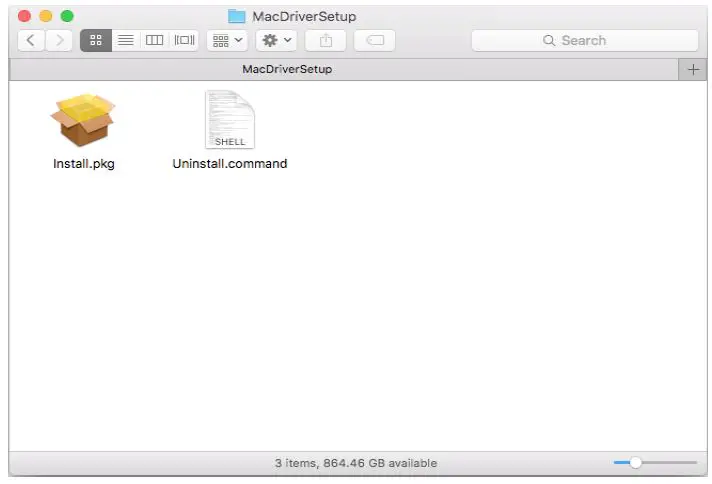712x484 pixels.
Task: Switch to list view
Action: coord(126,40)
